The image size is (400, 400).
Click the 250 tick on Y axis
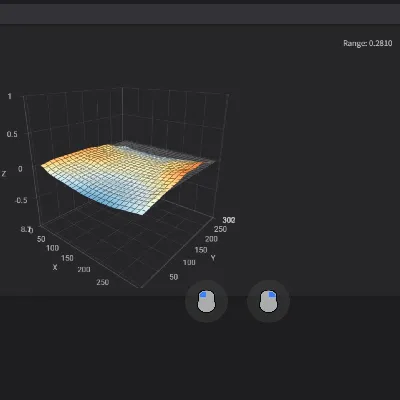point(220,229)
